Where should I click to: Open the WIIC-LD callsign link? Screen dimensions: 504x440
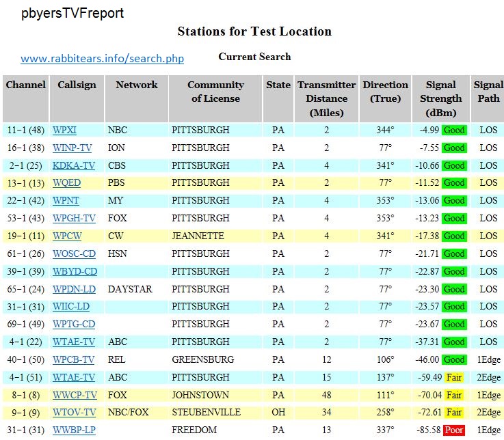pos(71,307)
